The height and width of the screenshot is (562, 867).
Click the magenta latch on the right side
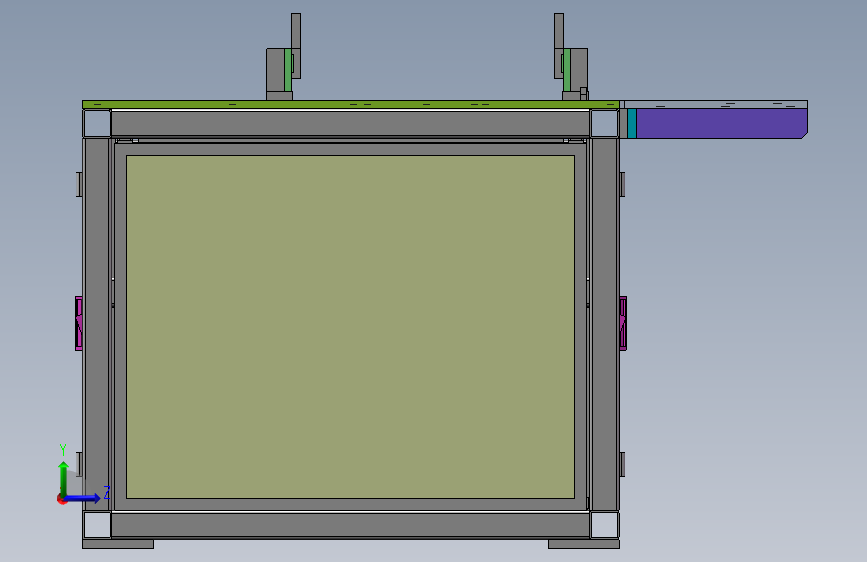[623, 324]
